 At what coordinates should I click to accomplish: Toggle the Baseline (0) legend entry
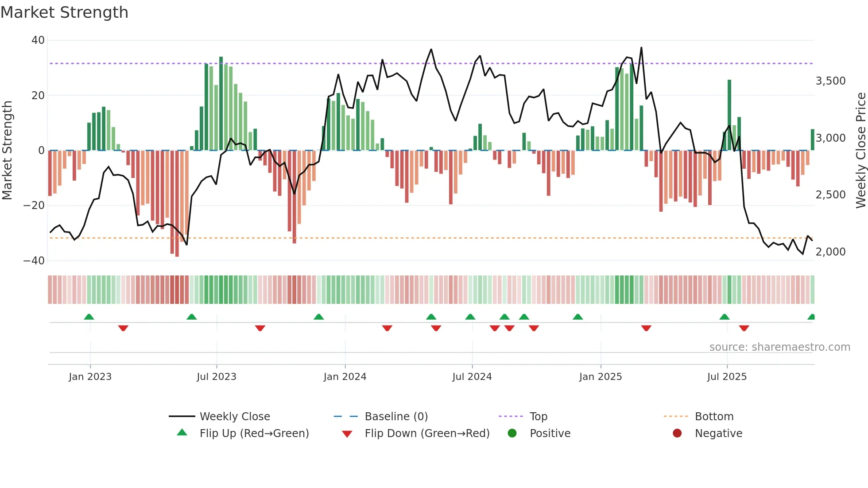pyautogui.click(x=396, y=416)
